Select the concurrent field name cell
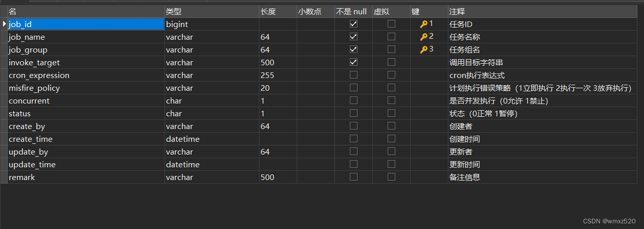The image size is (644, 229). click(86, 100)
